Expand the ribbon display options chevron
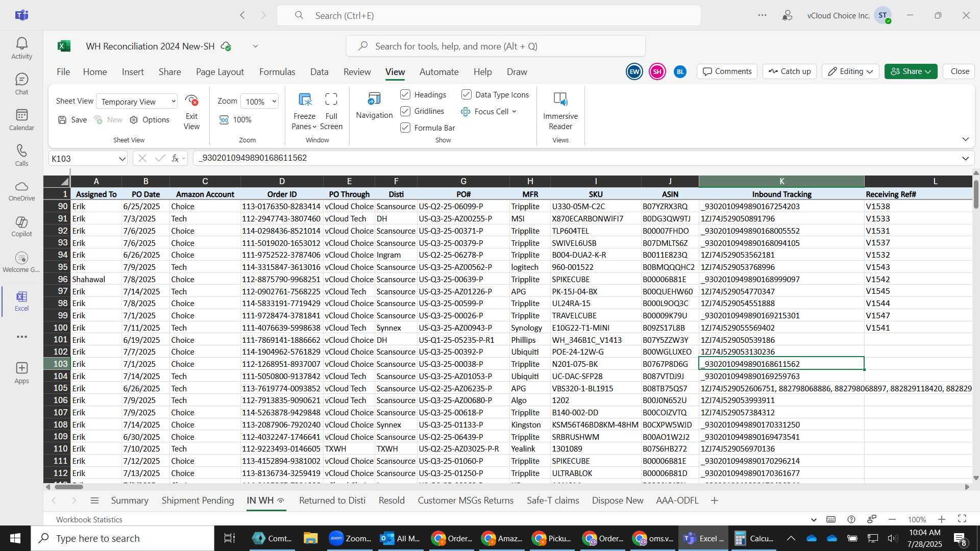 [x=965, y=139]
